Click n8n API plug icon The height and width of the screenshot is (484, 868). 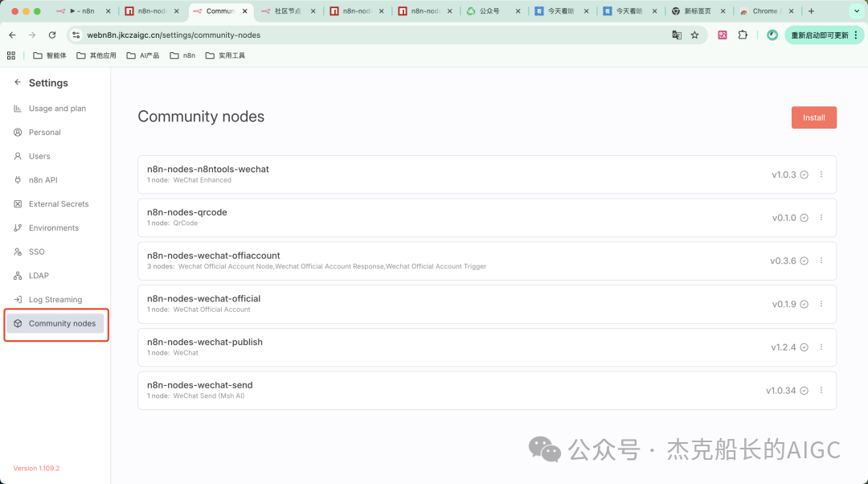click(x=18, y=180)
